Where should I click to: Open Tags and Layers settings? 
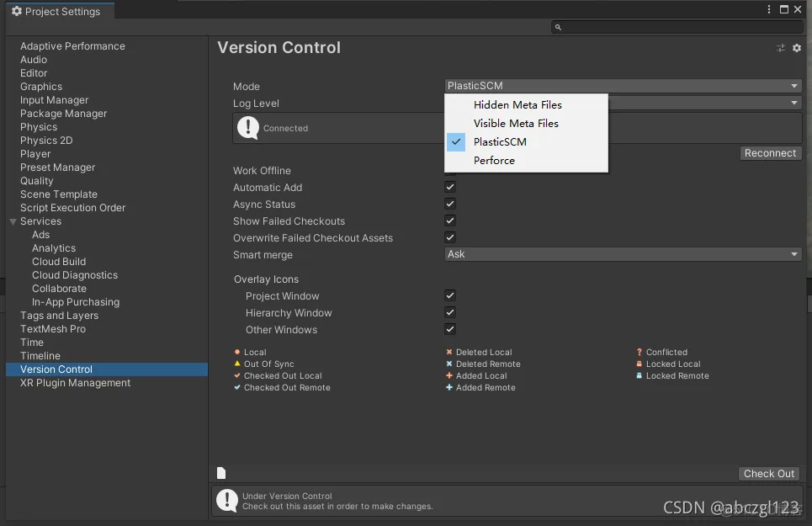click(x=60, y=316)
